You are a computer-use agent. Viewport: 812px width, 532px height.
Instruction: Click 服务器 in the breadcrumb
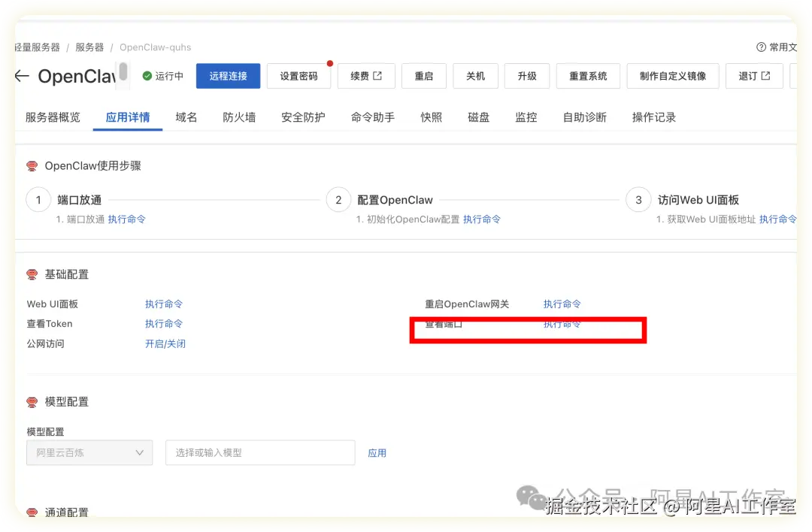pyautogui.click(x=89, y=47)
